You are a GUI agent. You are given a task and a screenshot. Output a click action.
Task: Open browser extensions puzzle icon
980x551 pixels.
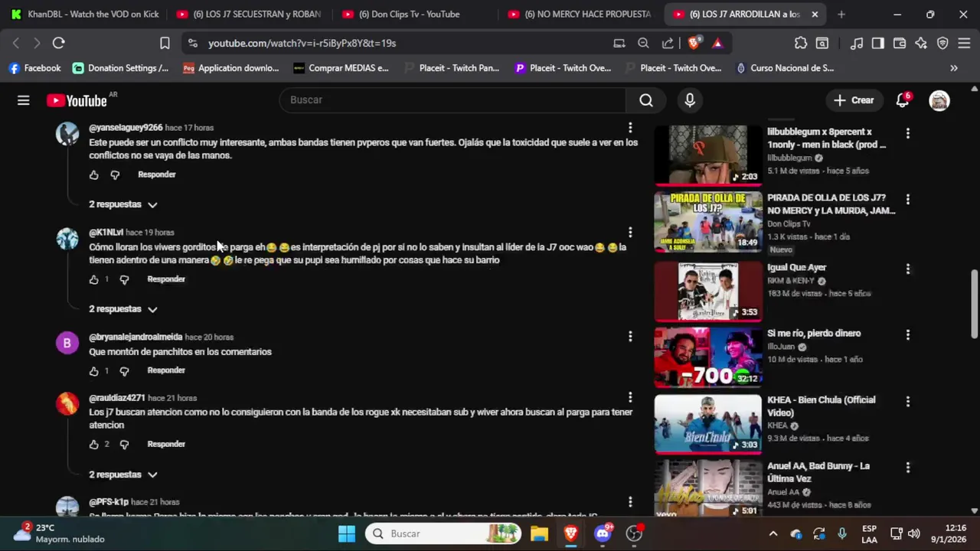click(801, 44)
